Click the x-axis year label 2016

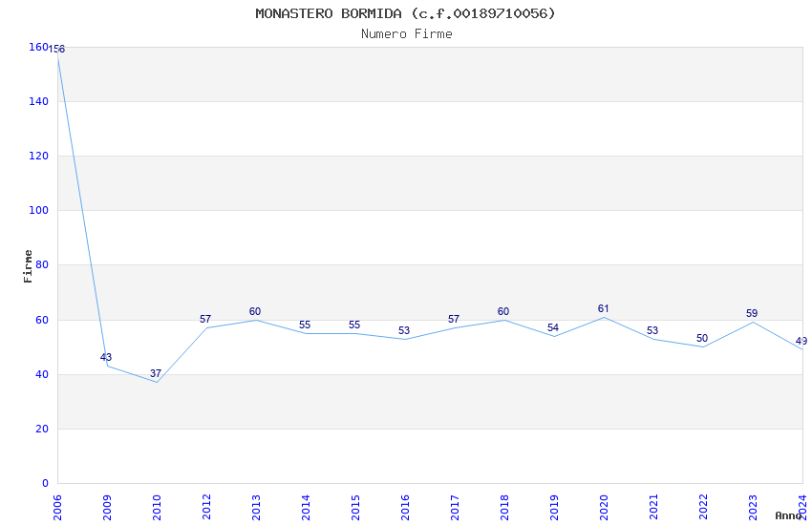coord(405,507)
